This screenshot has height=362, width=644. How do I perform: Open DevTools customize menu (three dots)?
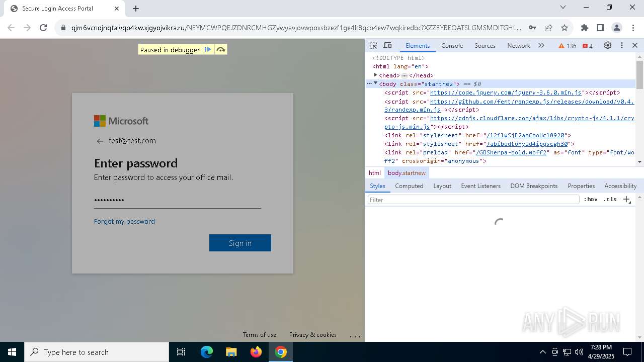point(622,45)
